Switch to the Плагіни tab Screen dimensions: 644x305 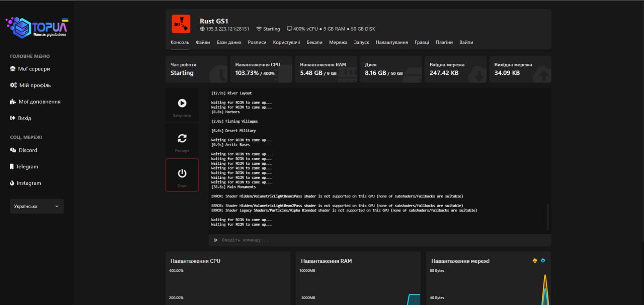point(444,42)
